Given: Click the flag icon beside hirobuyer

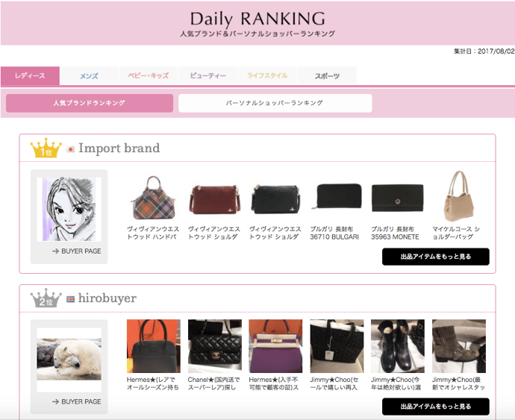Looking at the screenshot, I should pyautogui.click(x=71, y=298).
